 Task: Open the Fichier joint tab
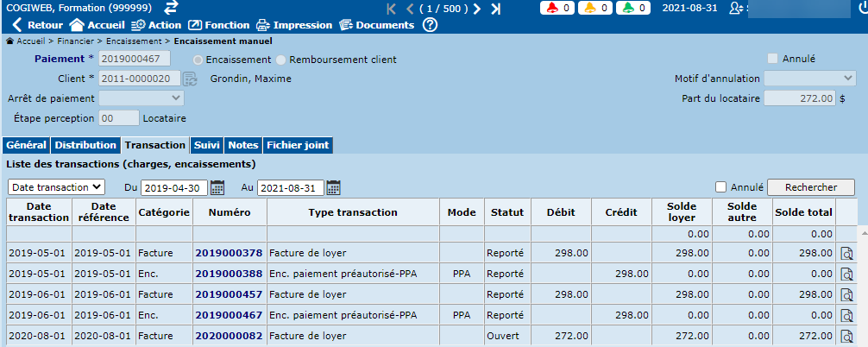297,145
